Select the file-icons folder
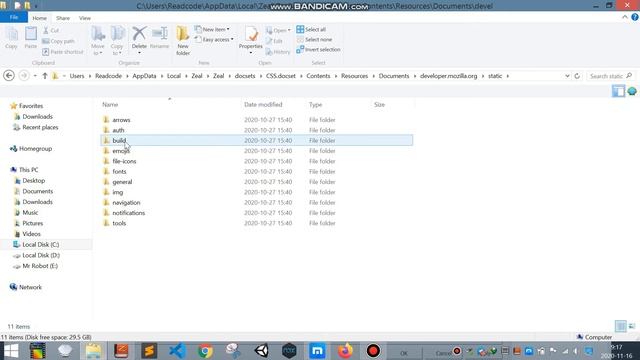 tap(124, 161)
